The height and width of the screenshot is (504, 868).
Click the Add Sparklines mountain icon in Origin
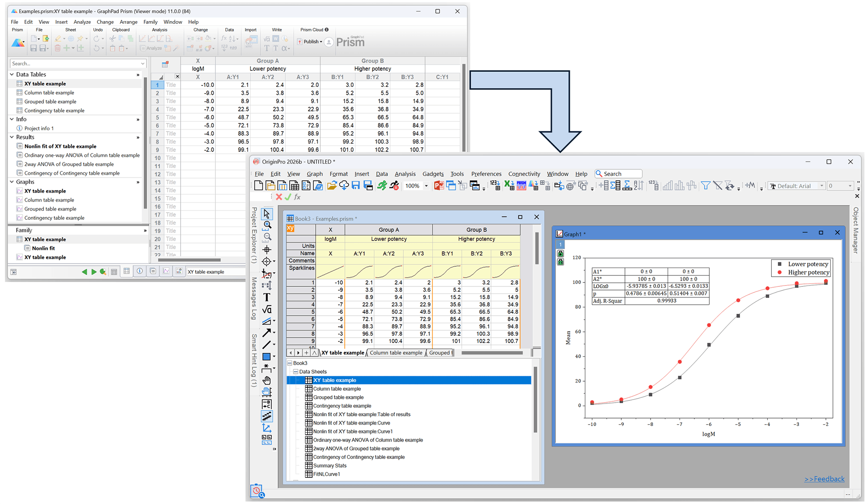[x=750, y=186]
